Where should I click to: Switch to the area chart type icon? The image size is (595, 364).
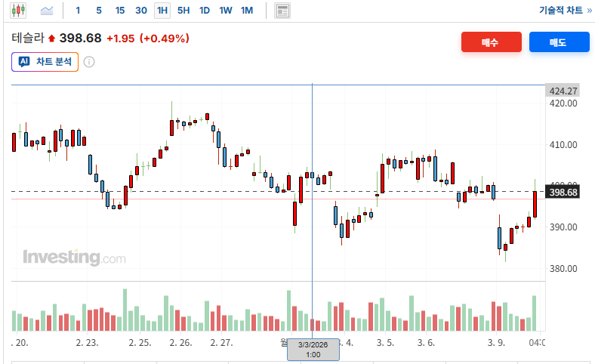(x=47, y=11)
